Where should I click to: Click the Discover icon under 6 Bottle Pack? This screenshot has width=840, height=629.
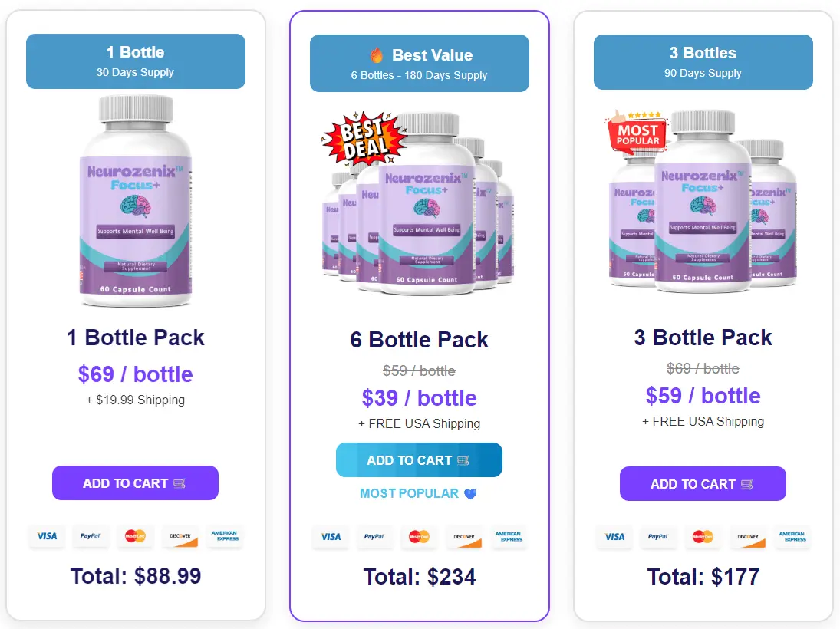click(464, 537)
